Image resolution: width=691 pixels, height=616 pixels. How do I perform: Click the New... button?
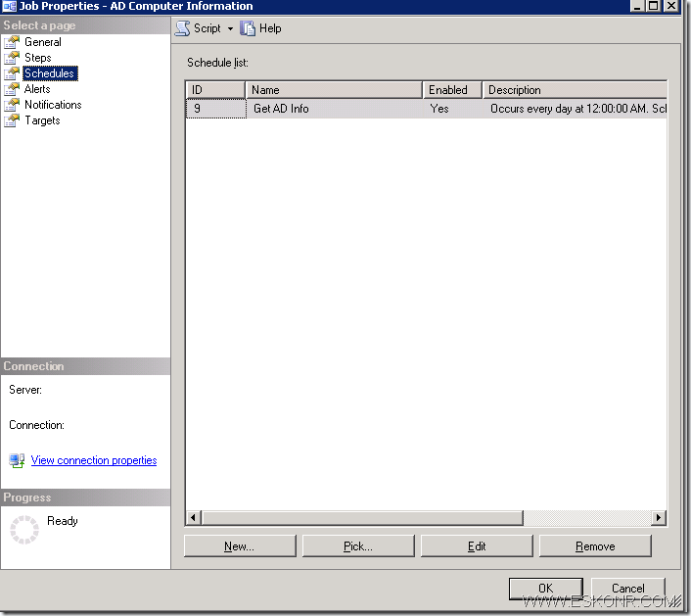click(x=239, y=546)
